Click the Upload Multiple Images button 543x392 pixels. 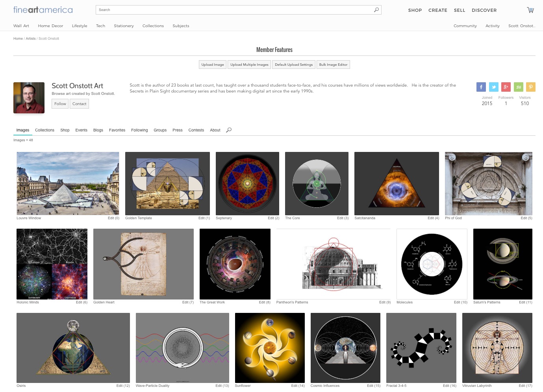coord(249,65)
